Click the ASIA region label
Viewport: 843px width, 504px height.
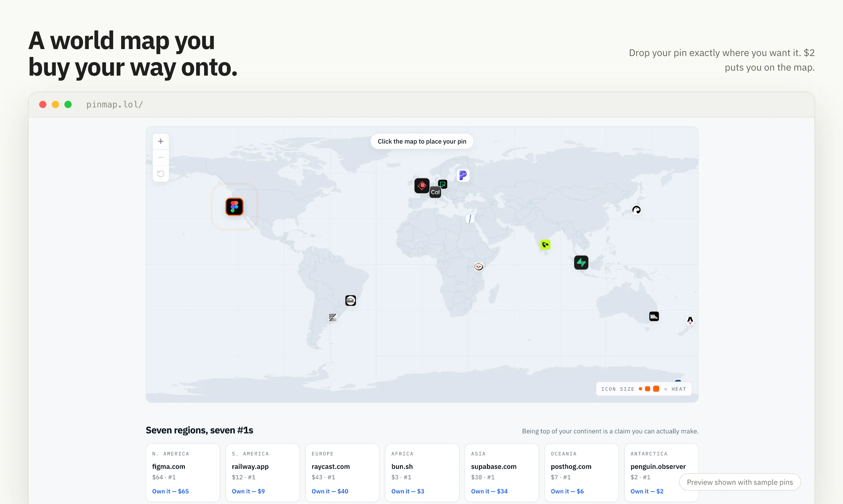click(478, 454)
